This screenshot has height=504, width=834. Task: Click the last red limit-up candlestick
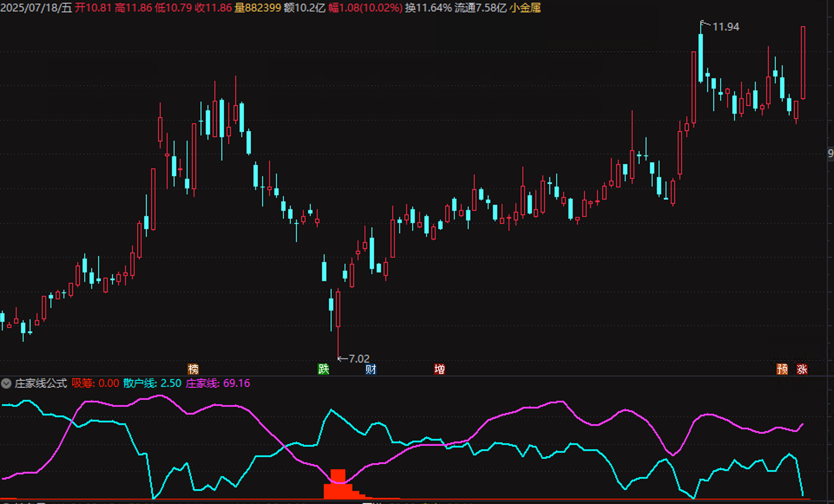[803, 63]
